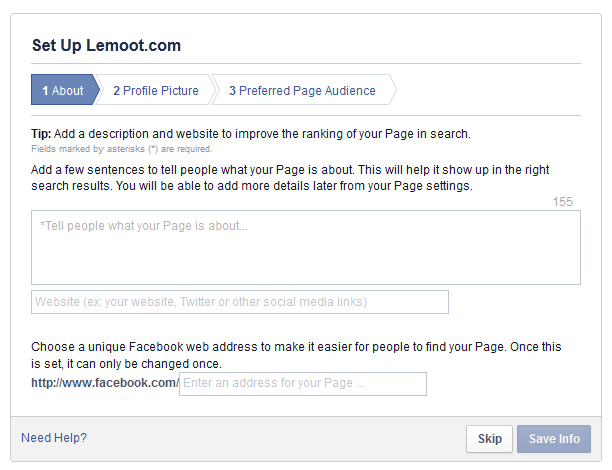Click the 155 character counter
Screen dimensions: 612x470
click(562, 201)
